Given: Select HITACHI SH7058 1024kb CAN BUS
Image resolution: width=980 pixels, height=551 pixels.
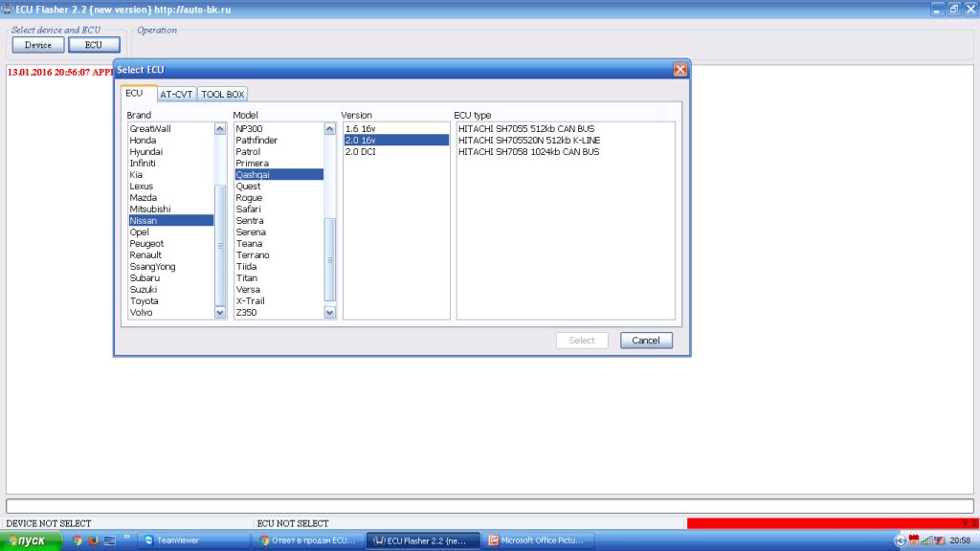Looking at the screenshot, I should click(566, 152).
